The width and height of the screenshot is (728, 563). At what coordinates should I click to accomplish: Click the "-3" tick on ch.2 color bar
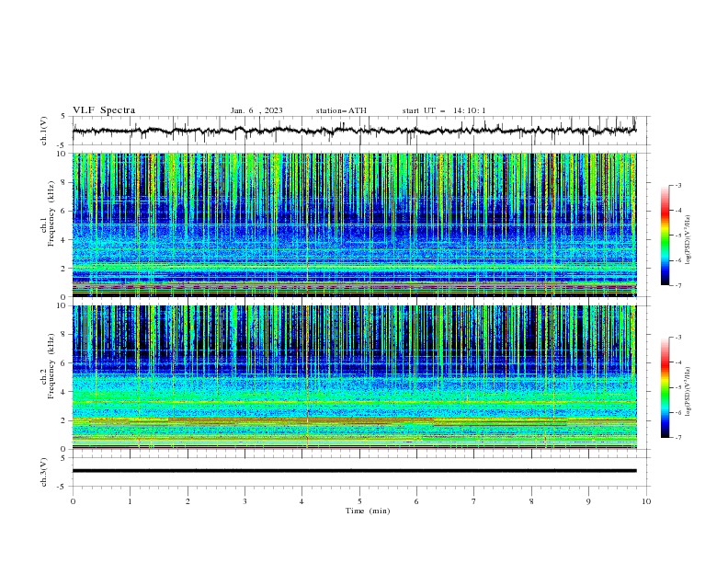point(677,338)
